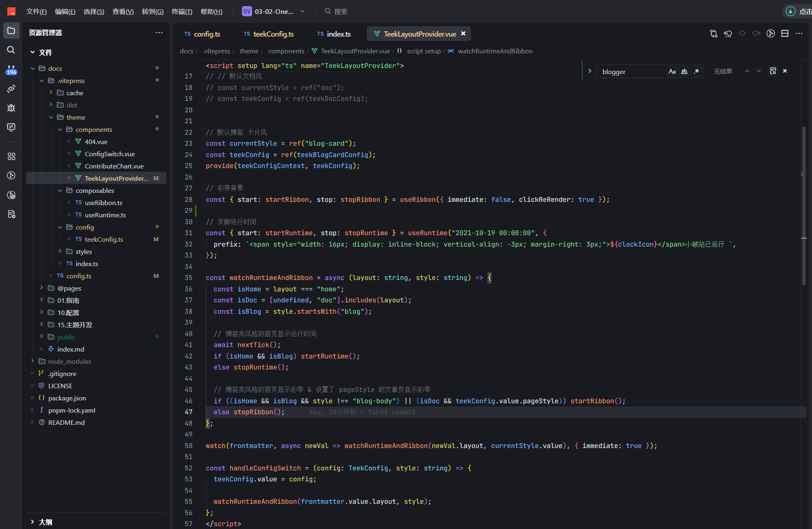Switch to the teekConfig.ts tab
This screenshot has width=812, height=529.
(x=268, y=34)
